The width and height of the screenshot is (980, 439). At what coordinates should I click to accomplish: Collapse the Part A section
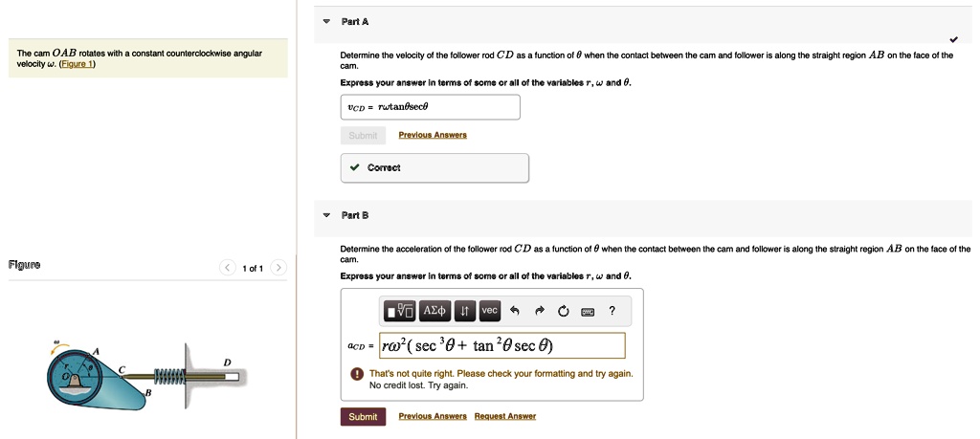click(x=325, y=21)
